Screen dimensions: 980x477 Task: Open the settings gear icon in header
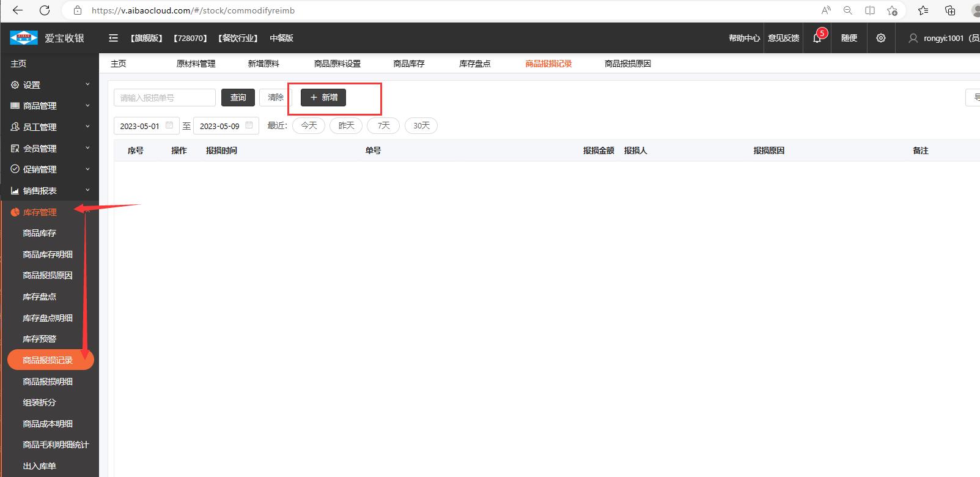880,38
